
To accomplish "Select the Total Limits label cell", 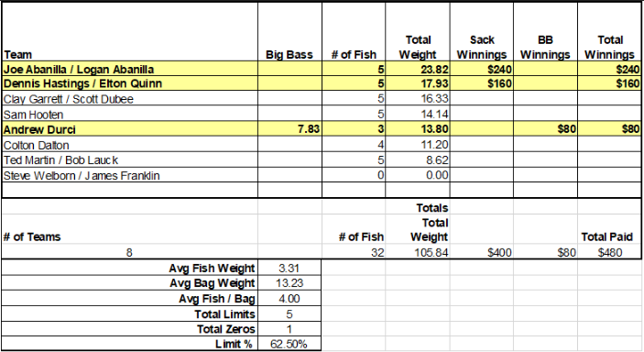I will pyautogui.click(x=130, y=313).
